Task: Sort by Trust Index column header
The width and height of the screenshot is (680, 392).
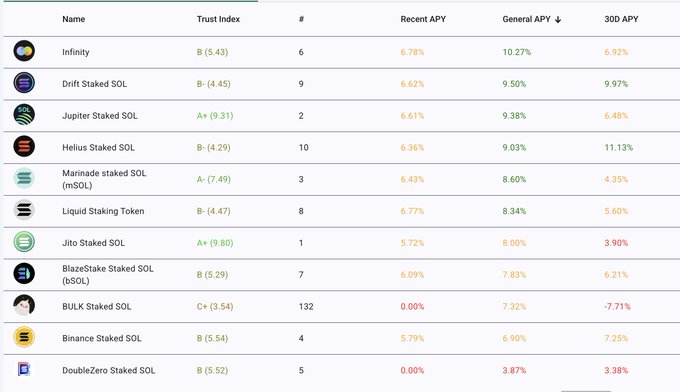Action: tap(218, 19)
